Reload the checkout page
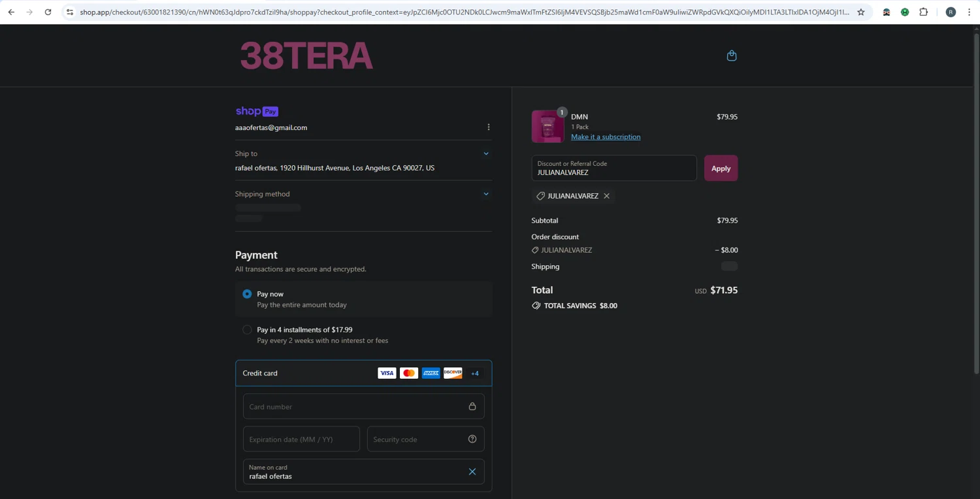Image resolution: width=980 pixels, height=499 pixels. point(48,12)
